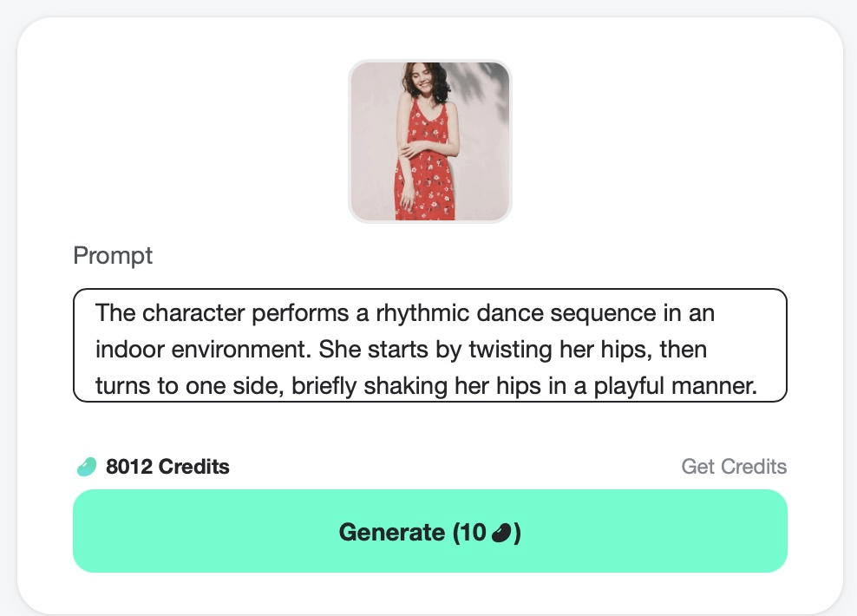Open the uploaded red dress photo thumbnail

click(x=429, y=141)
